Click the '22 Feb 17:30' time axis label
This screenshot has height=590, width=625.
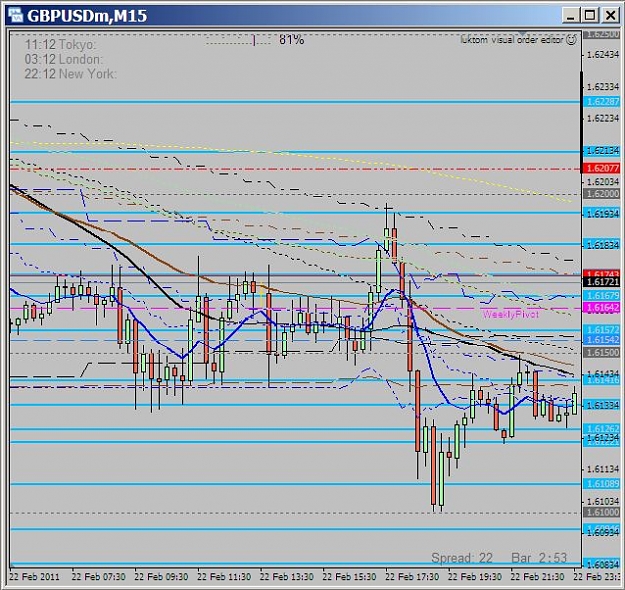pos(412,577)
